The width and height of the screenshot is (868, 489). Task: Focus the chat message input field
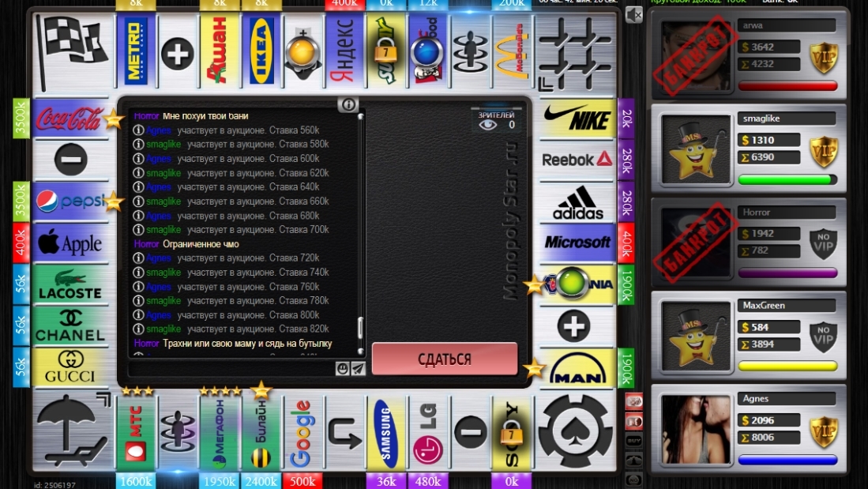click(x=231, y=368)
